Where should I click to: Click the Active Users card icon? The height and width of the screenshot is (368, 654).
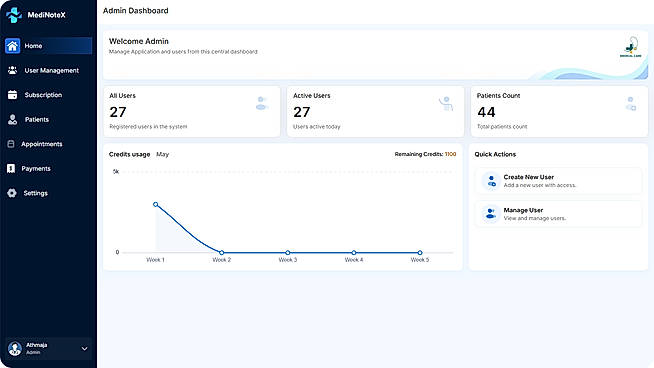coord(446,103)
